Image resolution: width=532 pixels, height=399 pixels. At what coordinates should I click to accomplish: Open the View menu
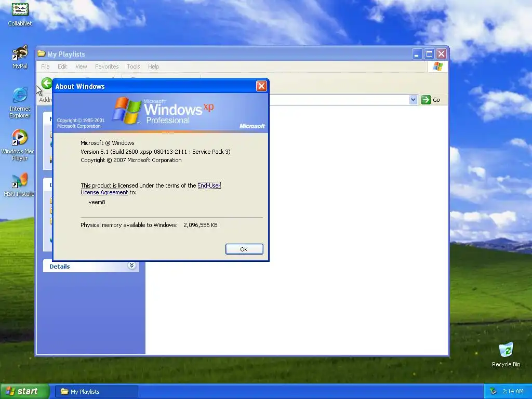[x=81, y=66]
